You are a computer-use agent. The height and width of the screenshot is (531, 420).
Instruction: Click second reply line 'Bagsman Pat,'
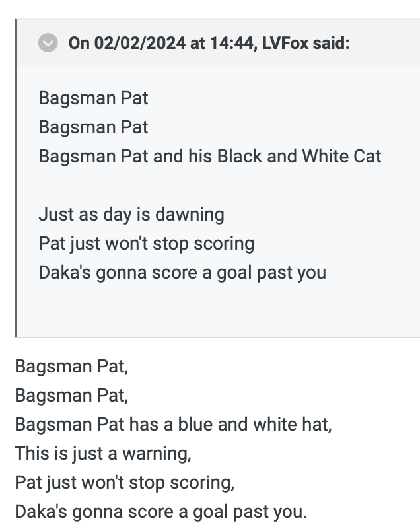pyautogui.click(x=71, y=396)
